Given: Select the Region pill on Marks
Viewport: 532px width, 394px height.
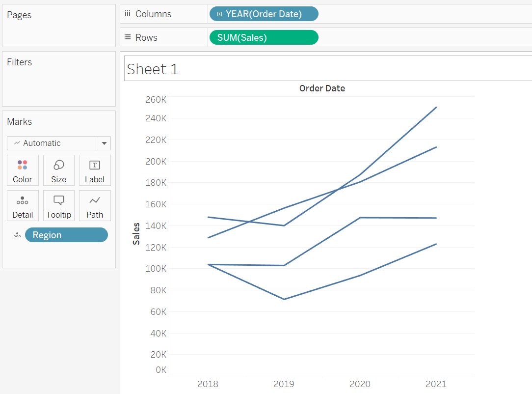Looking at the screenshot, I should pos(66,235).
